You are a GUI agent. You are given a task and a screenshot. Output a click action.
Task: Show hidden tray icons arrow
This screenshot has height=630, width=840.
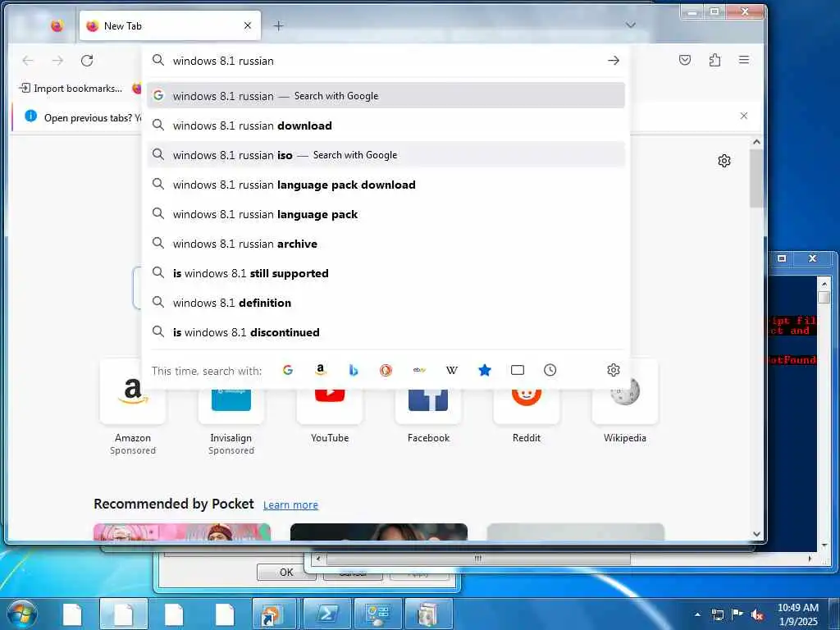[x=697, y=614]
